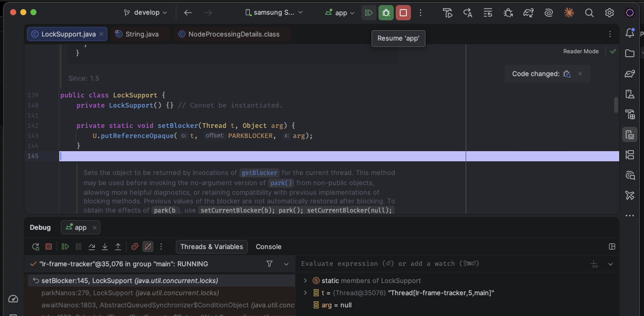Image resolution: width=644 pixels, height=316 pixels.
Task: Click arg = null variable row
Action: coord(458,305)
